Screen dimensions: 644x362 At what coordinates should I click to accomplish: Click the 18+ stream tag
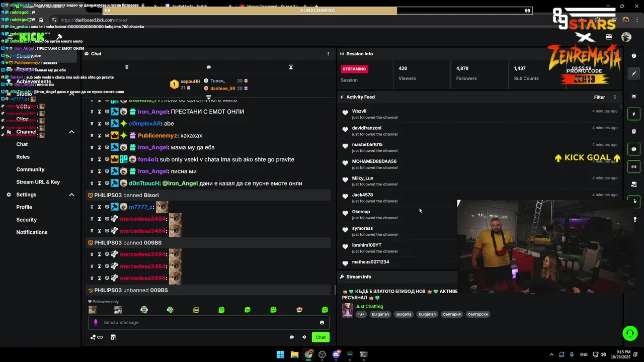tap(361, 314)
